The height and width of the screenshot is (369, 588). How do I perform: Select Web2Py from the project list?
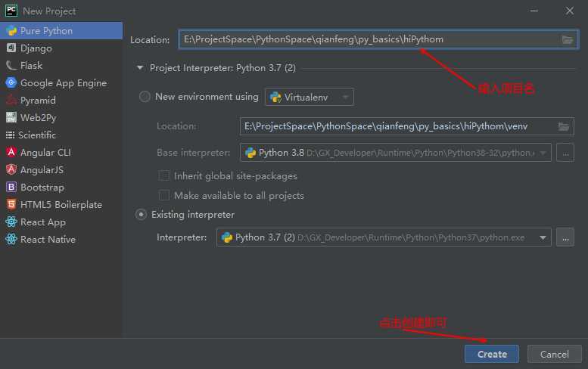coord(61,118)
